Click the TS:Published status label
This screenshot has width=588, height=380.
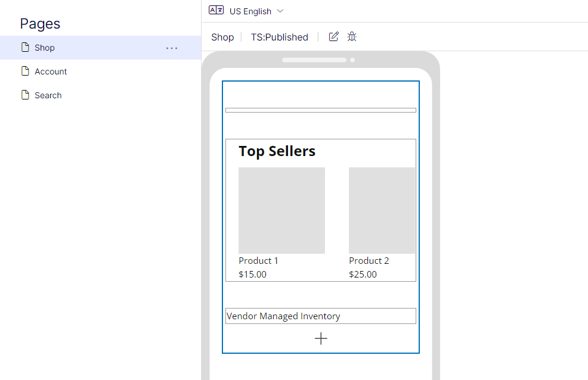279,36
